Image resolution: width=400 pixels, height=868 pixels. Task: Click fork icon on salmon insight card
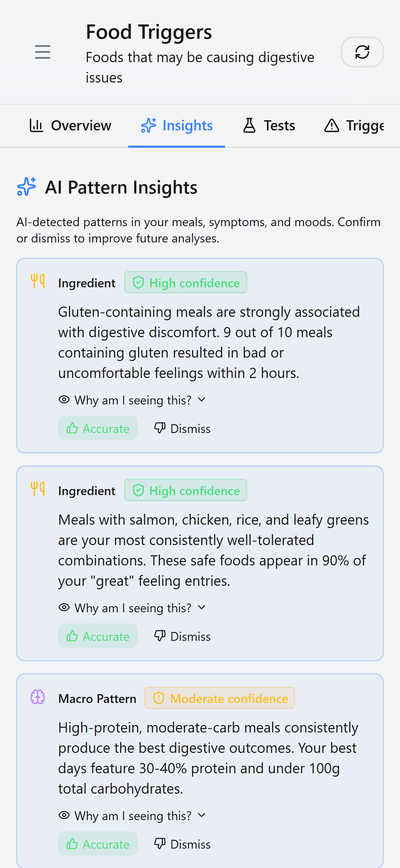point(38,489)
